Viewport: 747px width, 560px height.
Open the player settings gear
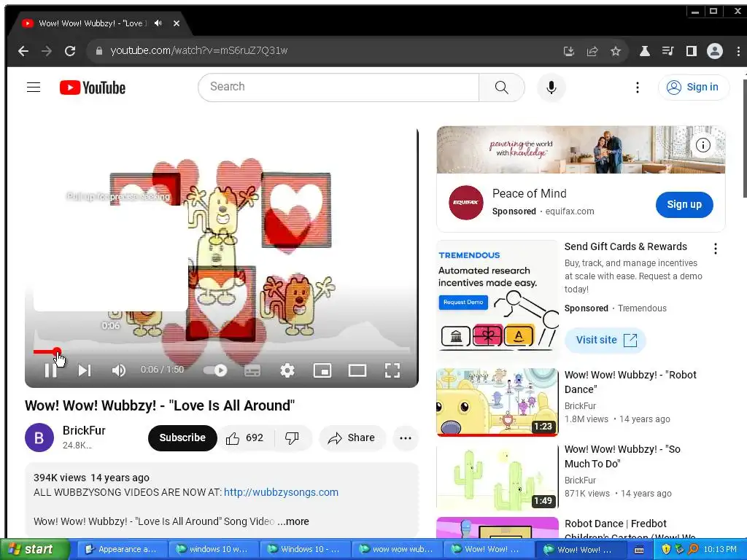click(287, 370)
